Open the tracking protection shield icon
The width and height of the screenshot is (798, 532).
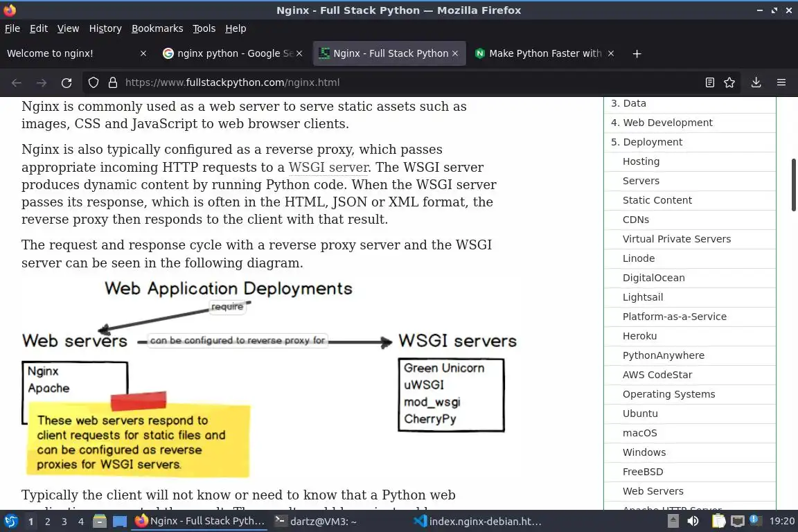93,82
